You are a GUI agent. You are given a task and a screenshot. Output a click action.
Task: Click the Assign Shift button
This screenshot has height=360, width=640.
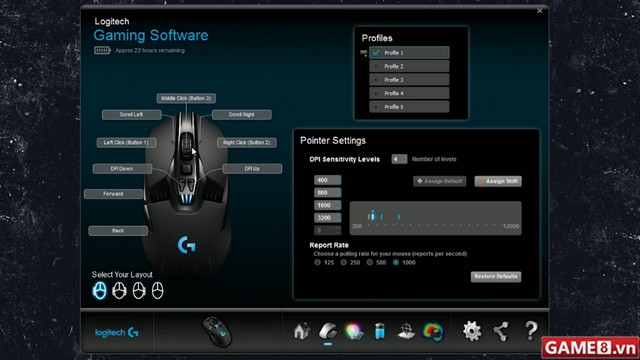click(498, 181)
